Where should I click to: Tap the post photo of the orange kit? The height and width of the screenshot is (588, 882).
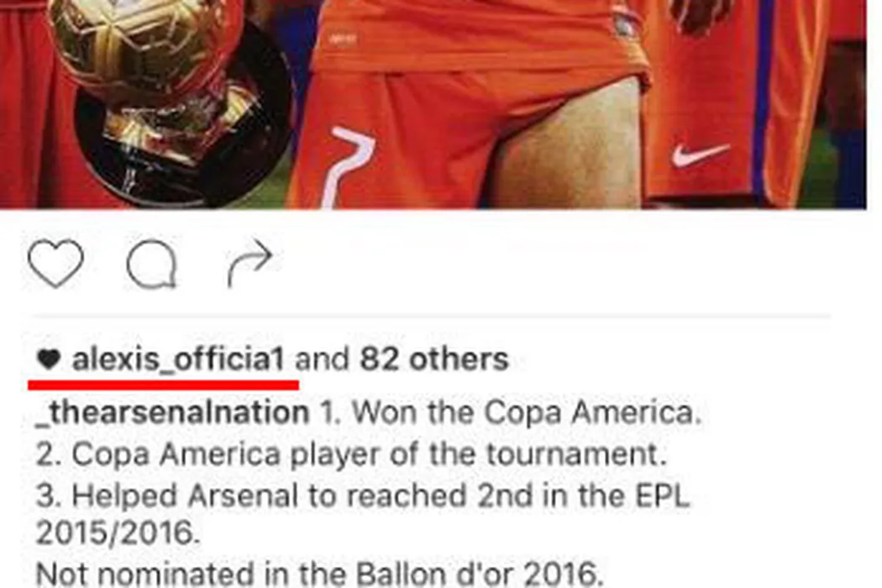pos(433,104)
